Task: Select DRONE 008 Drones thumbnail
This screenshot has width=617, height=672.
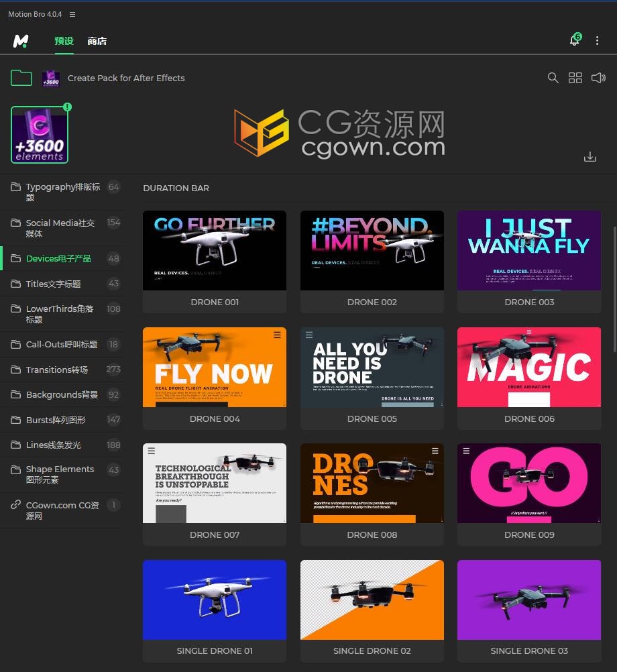Action: point(372,483)
